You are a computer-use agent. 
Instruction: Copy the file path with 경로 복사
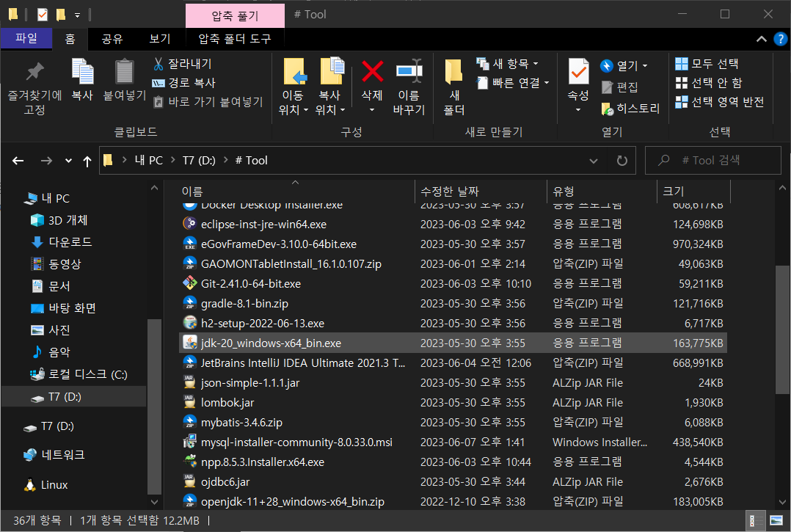pyautogui.click(x=184, y=83)
